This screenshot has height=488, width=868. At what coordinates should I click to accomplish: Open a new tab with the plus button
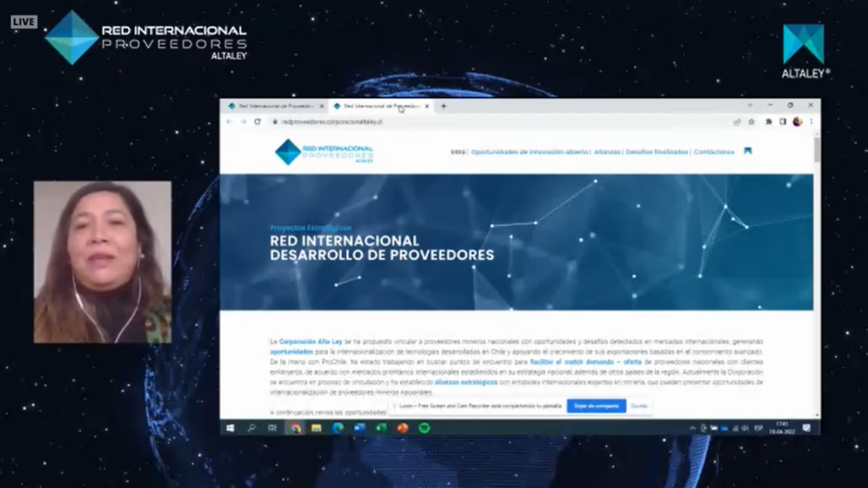coord(443,107)
